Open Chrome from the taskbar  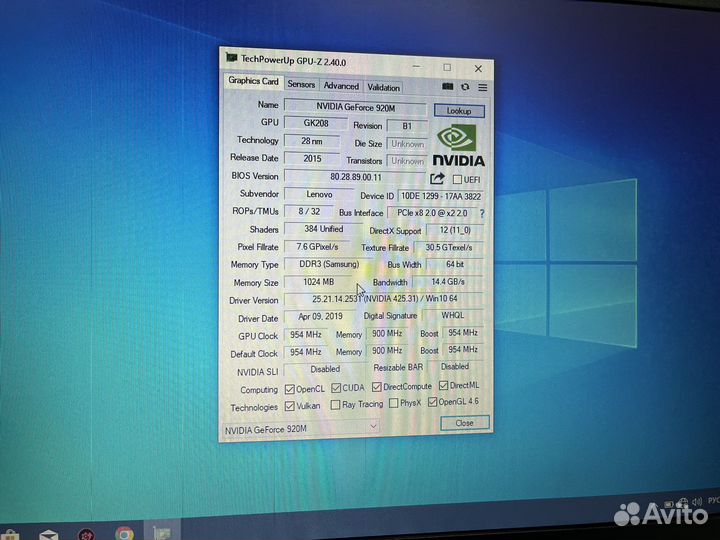point(124,533)
